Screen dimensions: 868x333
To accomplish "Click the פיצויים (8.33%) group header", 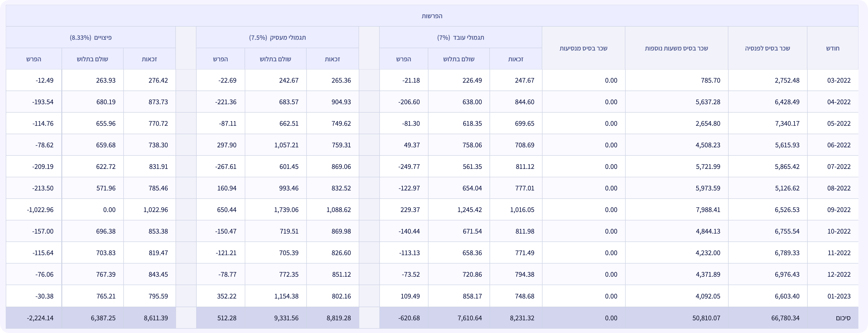I will coord(91,37).
